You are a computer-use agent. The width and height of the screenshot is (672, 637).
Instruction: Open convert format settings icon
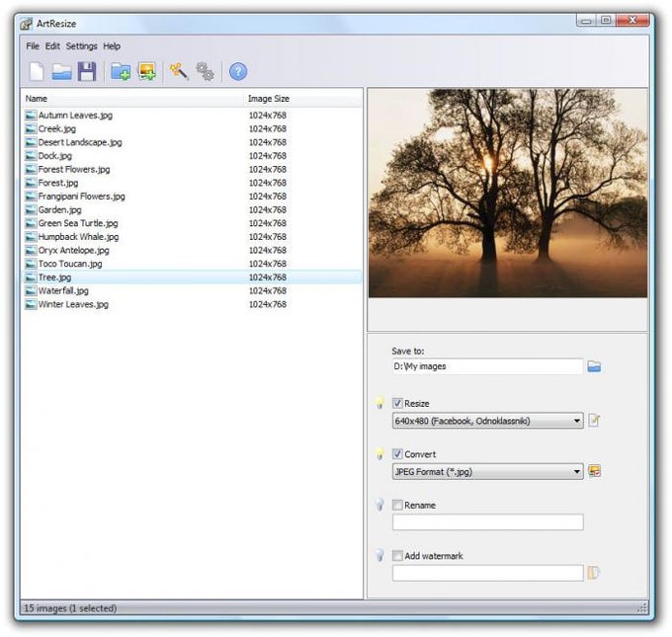coord(595,471)
